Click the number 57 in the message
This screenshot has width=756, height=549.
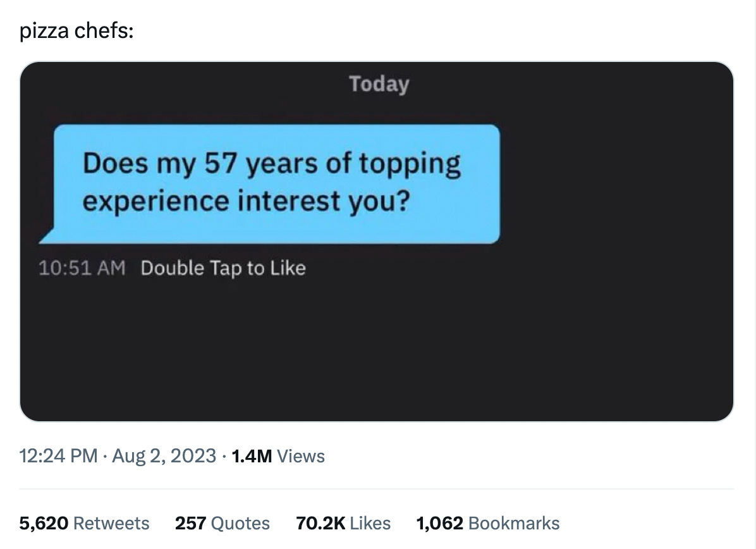(221, 163)
